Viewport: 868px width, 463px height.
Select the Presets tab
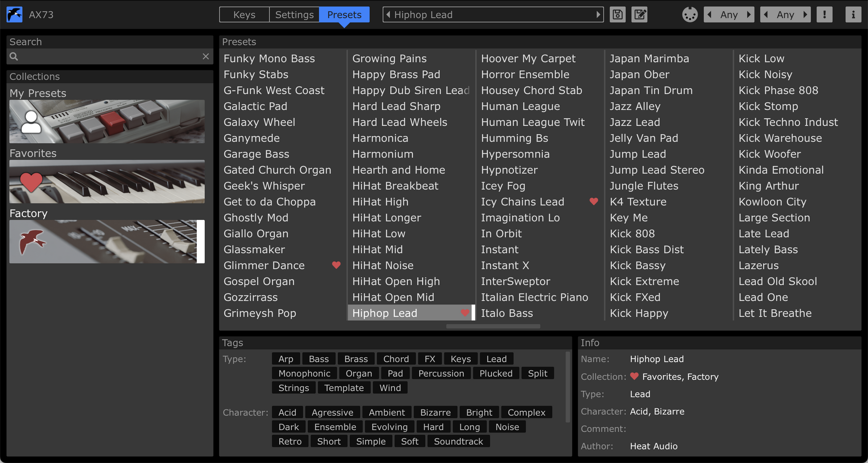click(x=344, y=15)
